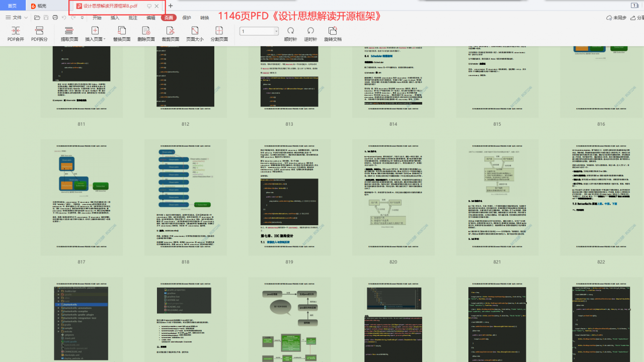
Task: Click the PDF合并 merge icon
Action: (x=16, y=31)
